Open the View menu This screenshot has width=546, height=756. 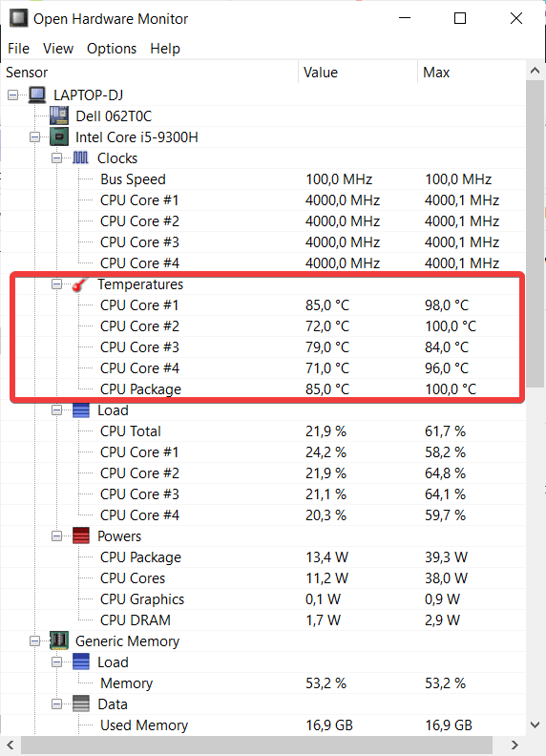(x=58, y=49)
